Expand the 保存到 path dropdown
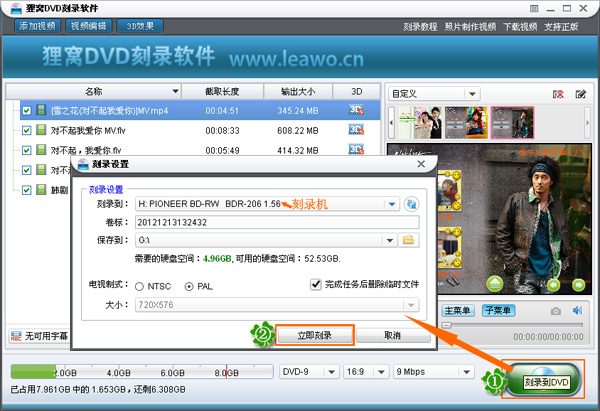The height and width of the screenshot is (411, 600). (390, 240)
